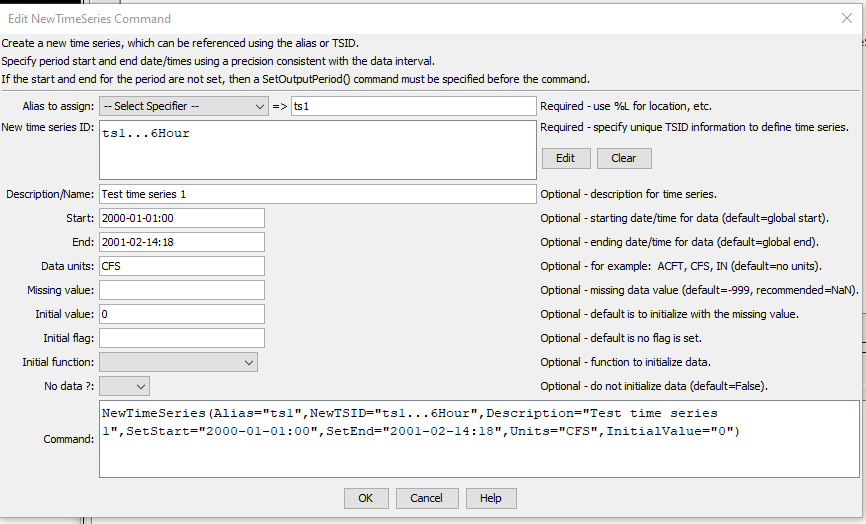This screenshot has height=524, width=866.
Task: Click 'Required - specify unique TSID information' note
Action: tap(694, 127)
